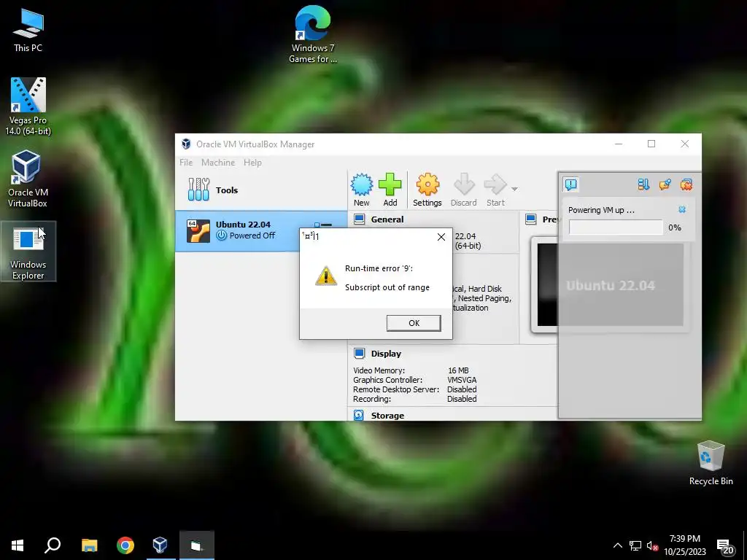Click the Tools wrench icon
This screenshot has height=560, width=747.
pos(198,190)
